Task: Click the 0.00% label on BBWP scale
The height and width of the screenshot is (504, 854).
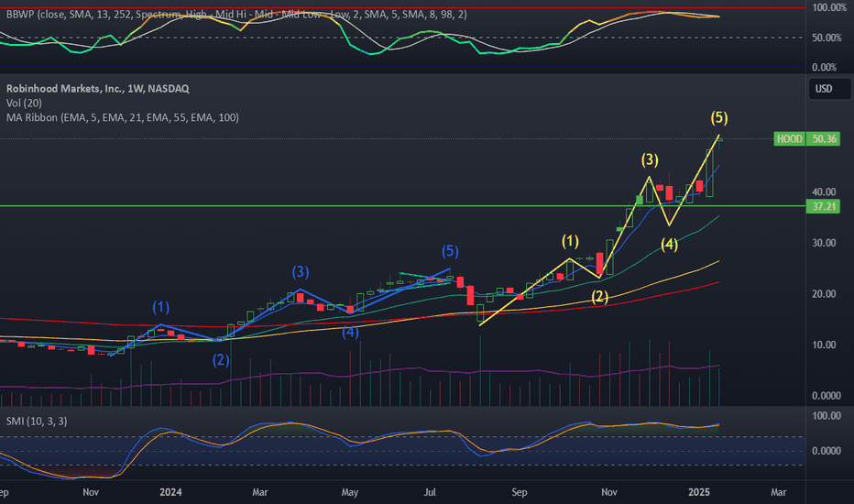Action: pyautogui.click(x=824, y=68)
